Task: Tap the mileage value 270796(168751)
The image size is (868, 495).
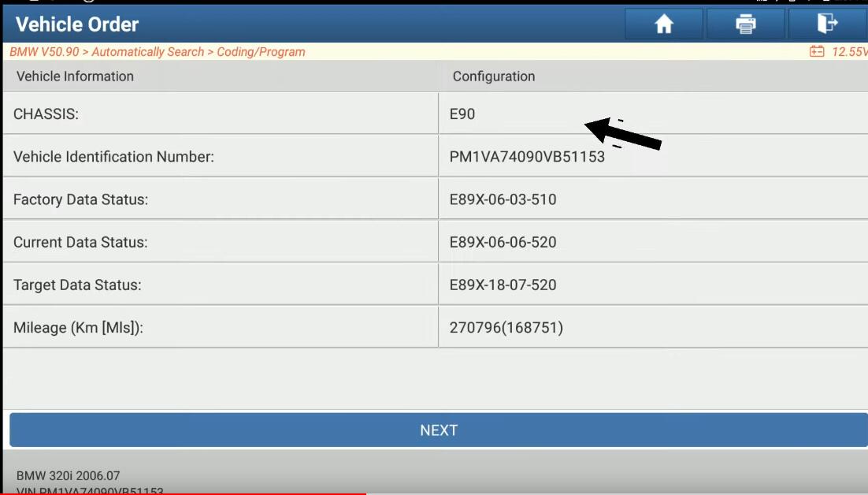Action: (506, 327)
